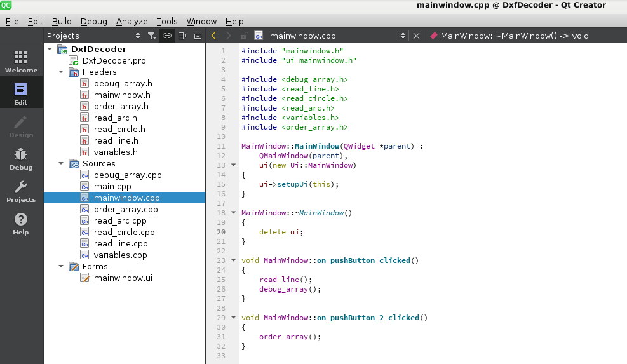The width and height of the screenshot is (627, 364).
Task: Fold on_pushButton_clicked at line 23
Action: coord(234,260)
